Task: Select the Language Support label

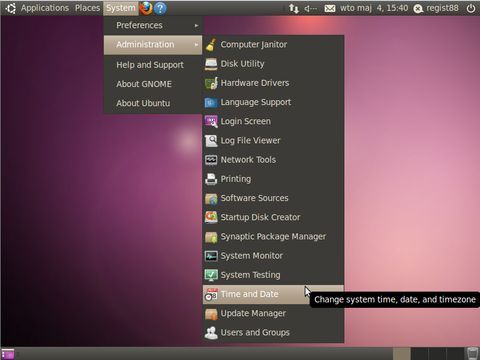Action: (x=256, y=102)
